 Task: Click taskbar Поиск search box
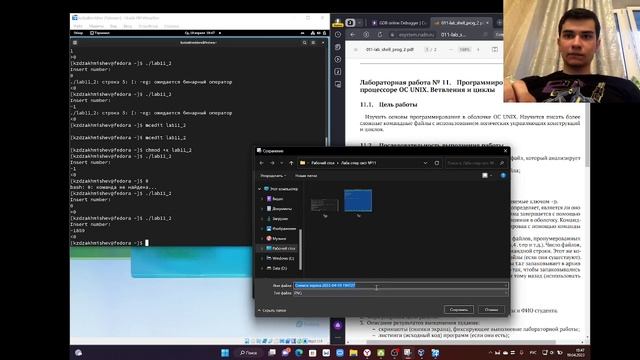point(248,353)
